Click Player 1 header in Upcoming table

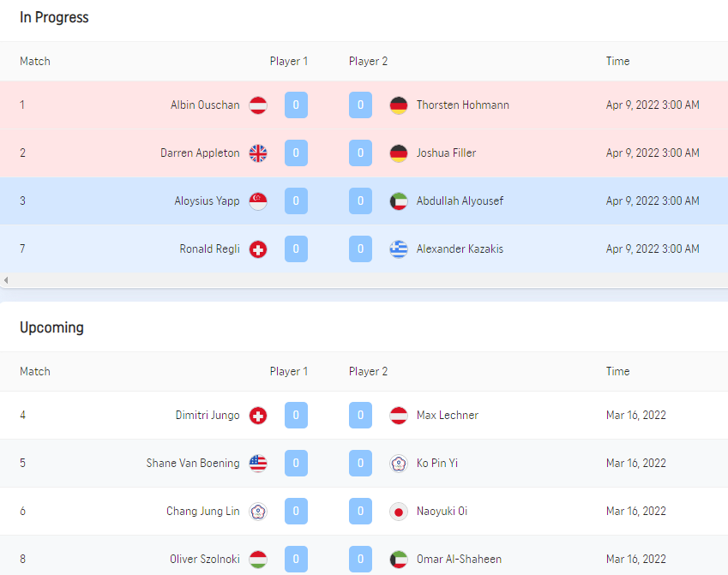point(288,372)
